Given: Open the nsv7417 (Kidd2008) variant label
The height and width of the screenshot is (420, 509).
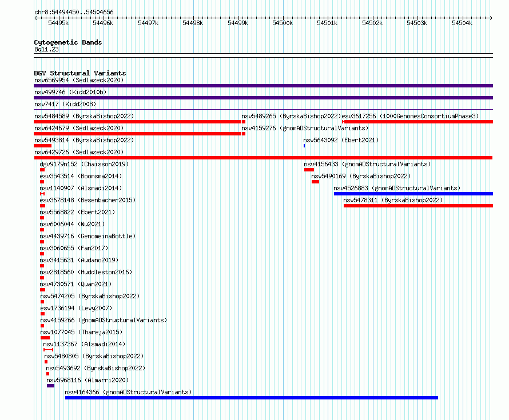Looking at the screenshot, I should click(x=65, y=104).
